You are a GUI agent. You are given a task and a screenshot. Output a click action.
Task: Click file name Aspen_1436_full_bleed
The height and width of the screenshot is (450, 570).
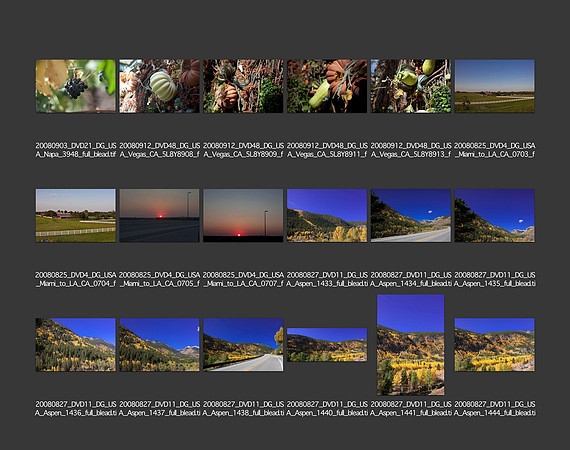point(76,409)
